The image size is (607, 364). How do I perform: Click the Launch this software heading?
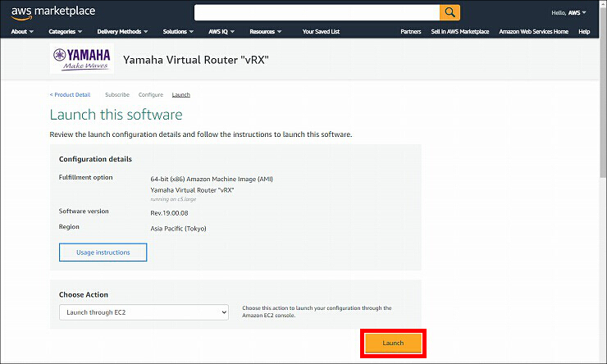pos(116,115)
